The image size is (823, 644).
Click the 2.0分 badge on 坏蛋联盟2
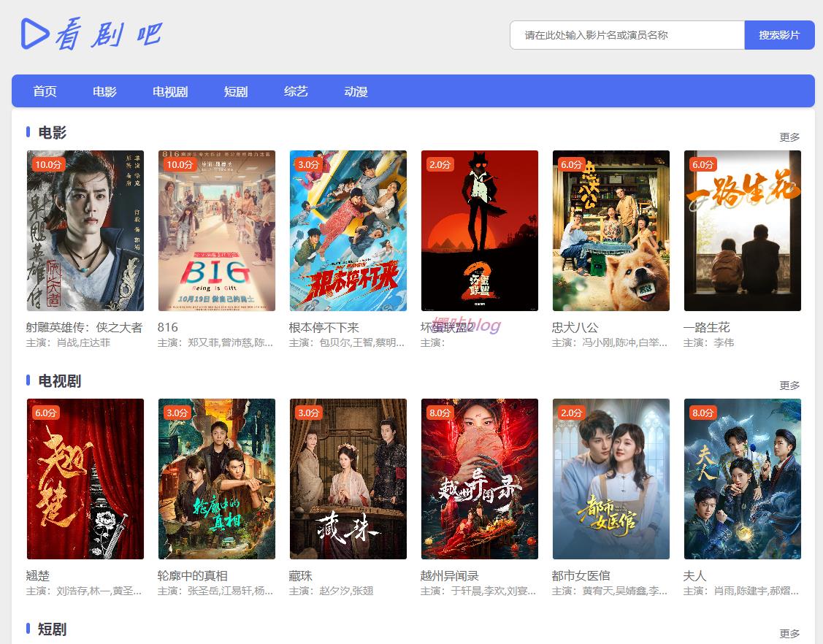point(440,164)
